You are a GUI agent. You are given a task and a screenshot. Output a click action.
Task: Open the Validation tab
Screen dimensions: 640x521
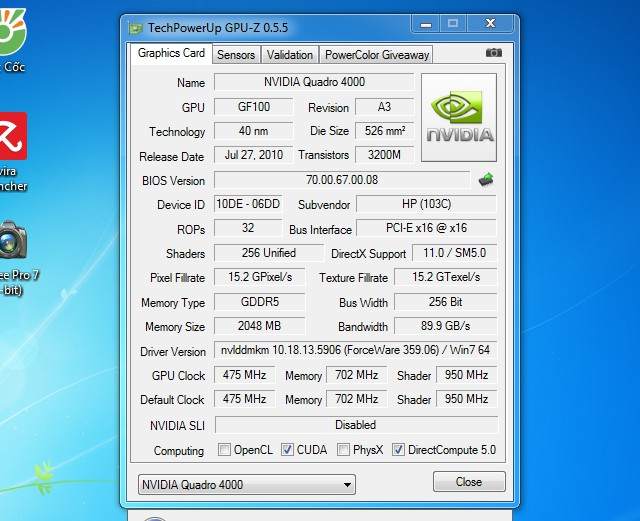click(290, 55)
